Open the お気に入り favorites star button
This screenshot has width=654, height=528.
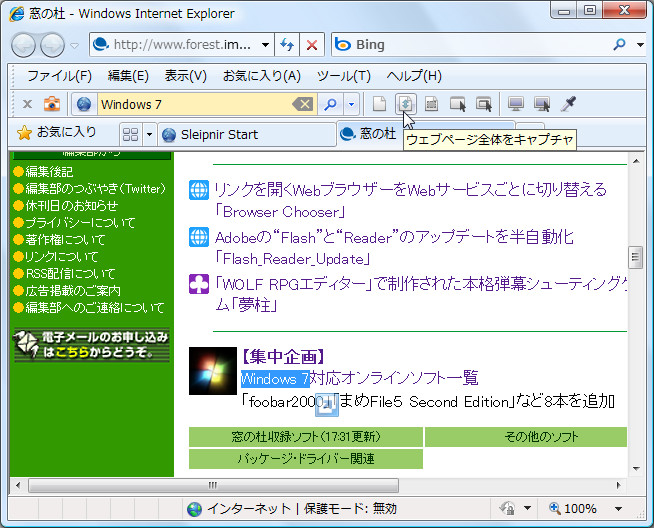pos(56,133)
